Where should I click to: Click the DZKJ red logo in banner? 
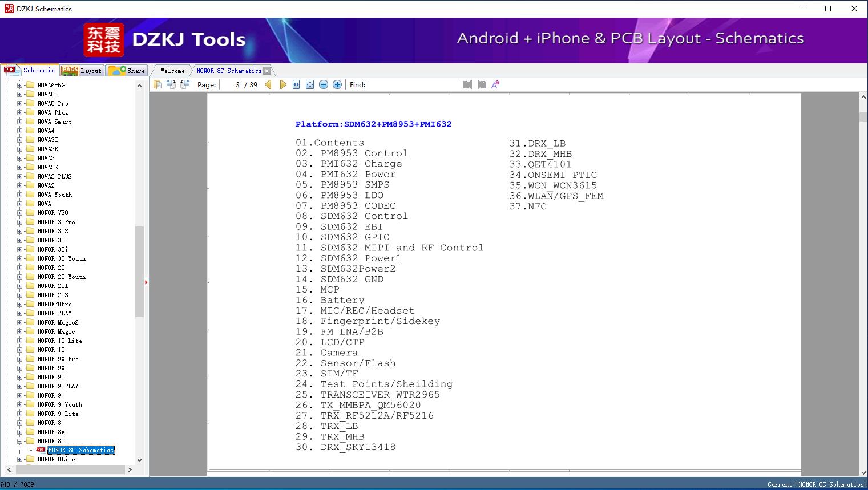pyautogui.click(x=103, y=40)
